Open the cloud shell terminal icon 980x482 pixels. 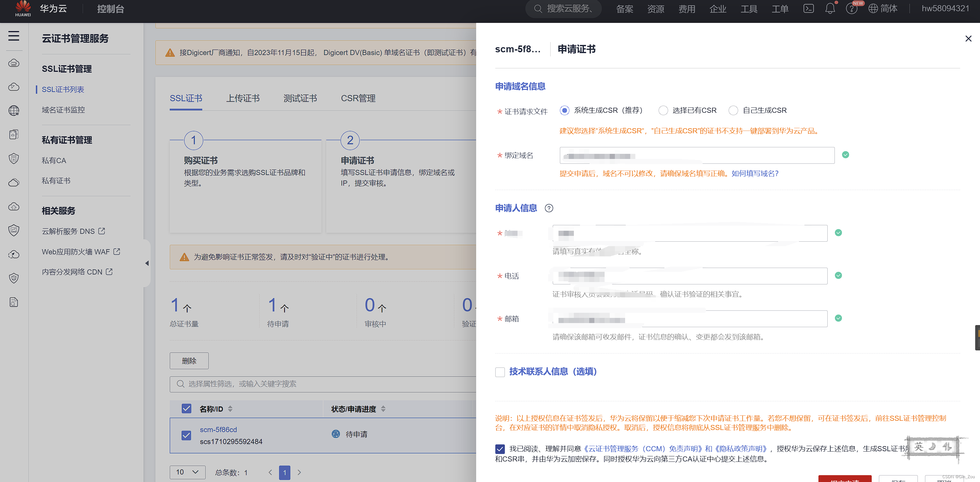tap(809, 9)
